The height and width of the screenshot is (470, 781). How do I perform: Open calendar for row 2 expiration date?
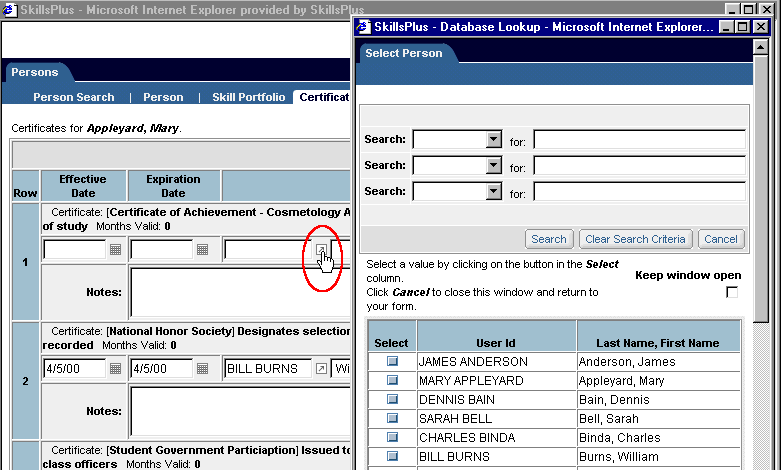(202, 368)
